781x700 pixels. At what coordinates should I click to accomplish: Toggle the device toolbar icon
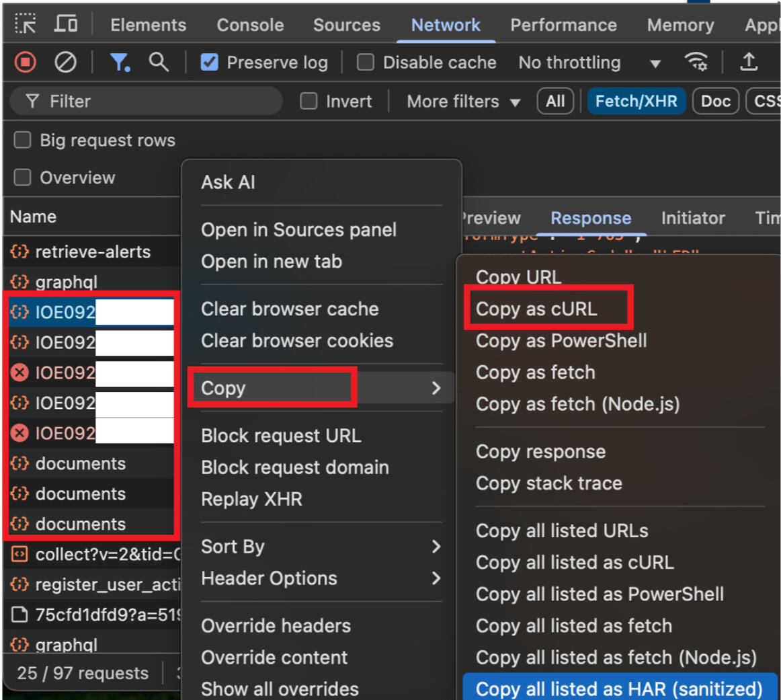[x=65, y=24]
